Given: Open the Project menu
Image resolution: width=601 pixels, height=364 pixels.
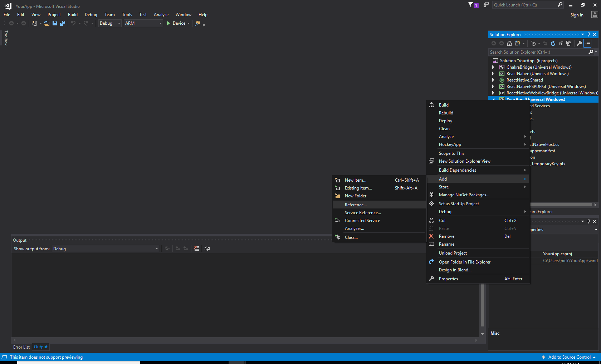Looking at the screenshot, I should [54, 15].
